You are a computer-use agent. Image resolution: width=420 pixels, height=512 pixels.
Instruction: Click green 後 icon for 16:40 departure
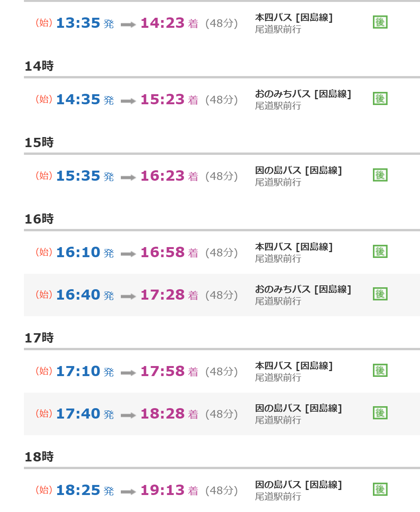[x=380, y=294]
